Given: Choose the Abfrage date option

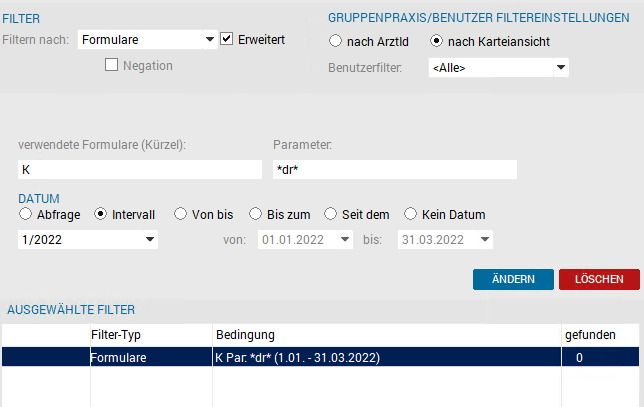Looking at the screenshot, I should coord(25,214).
